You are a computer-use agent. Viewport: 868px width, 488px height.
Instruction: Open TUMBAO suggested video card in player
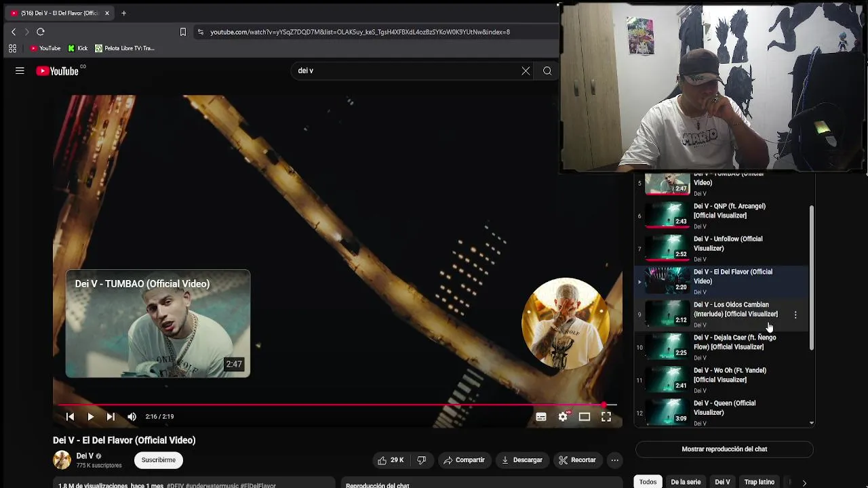click(157, 323)
